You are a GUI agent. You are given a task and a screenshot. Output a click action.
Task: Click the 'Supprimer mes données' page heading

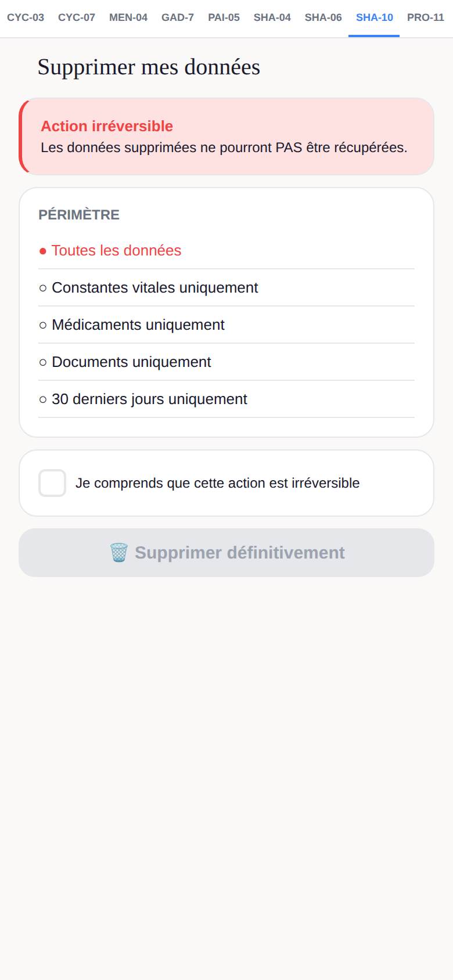pos(149,67)
